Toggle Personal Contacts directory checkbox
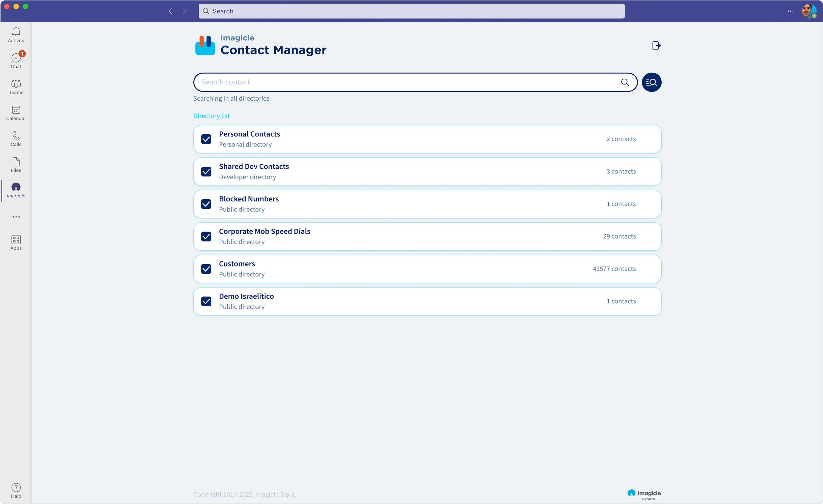This screenshot has width=823, height=504. click(x=206, y=139)
